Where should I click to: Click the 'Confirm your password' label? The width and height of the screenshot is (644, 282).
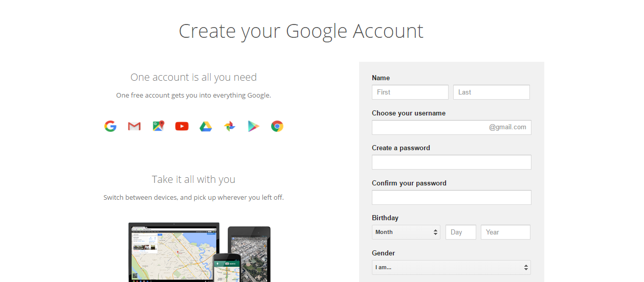pos(409,183)
